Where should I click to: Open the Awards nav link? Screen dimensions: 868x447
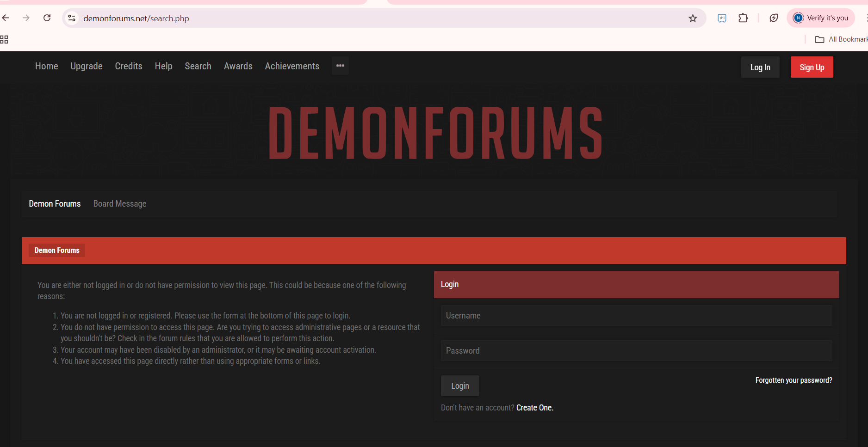(238, 66)
